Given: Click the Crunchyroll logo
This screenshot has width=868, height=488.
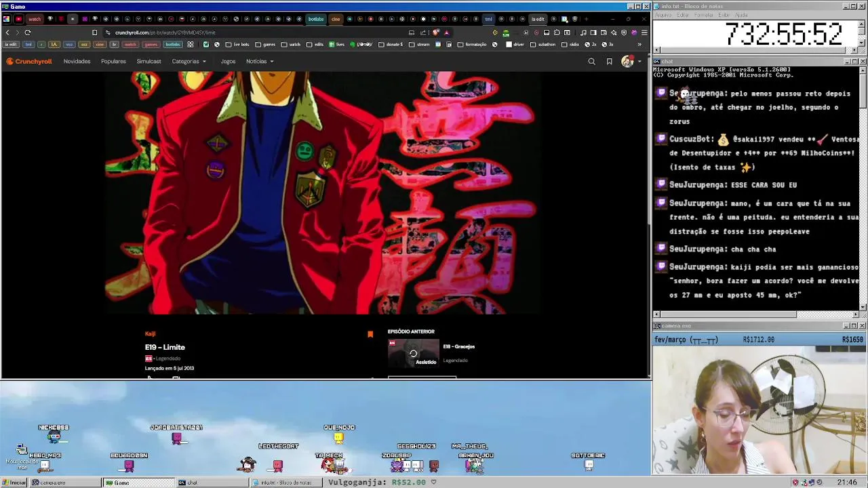Looking at the screenshot, I should tap(29, 62).
